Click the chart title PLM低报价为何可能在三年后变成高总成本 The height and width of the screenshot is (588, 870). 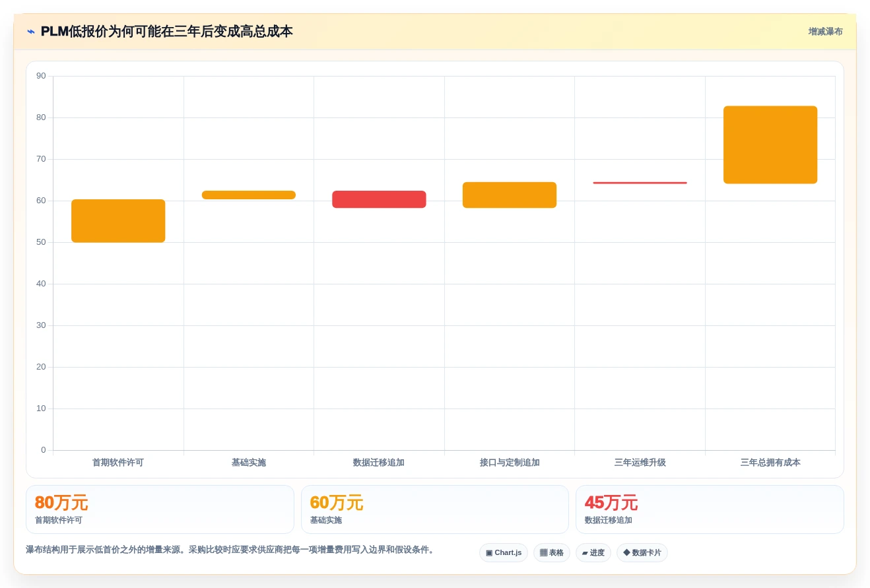tap(166, 32)
